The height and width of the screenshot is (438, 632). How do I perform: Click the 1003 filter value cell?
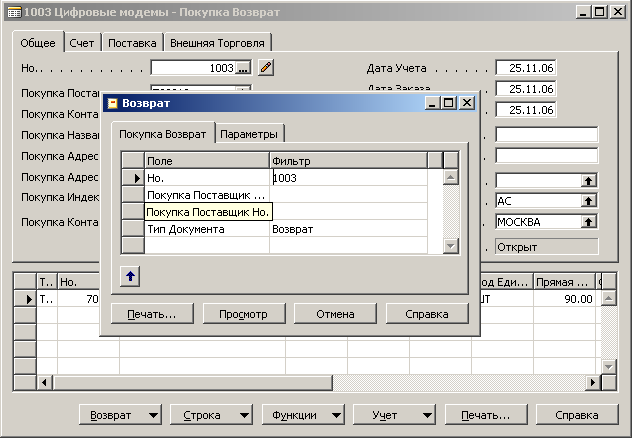coord(348,178)
